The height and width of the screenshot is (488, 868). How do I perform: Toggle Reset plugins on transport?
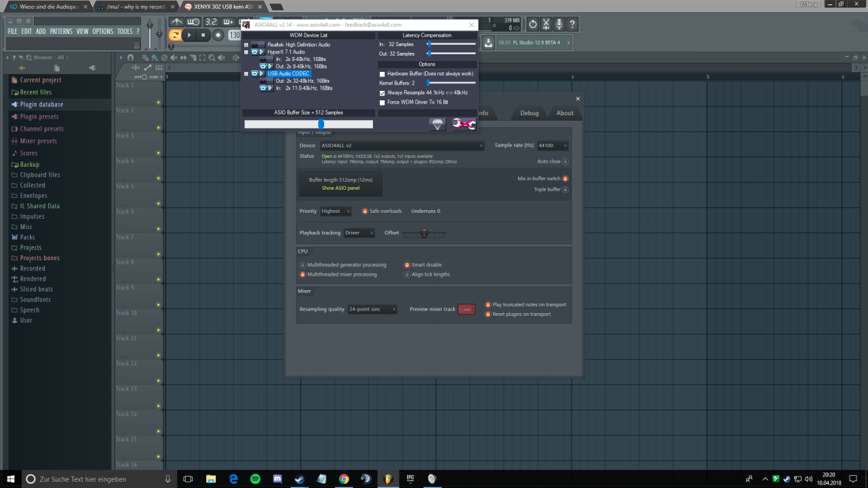coord(488,314)
